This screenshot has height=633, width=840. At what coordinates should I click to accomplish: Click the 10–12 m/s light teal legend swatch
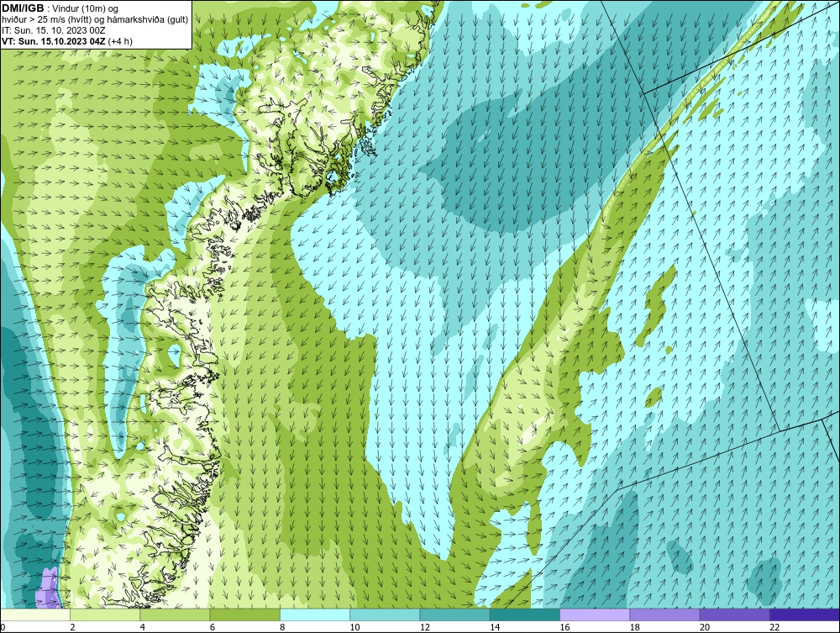[385, 615]
